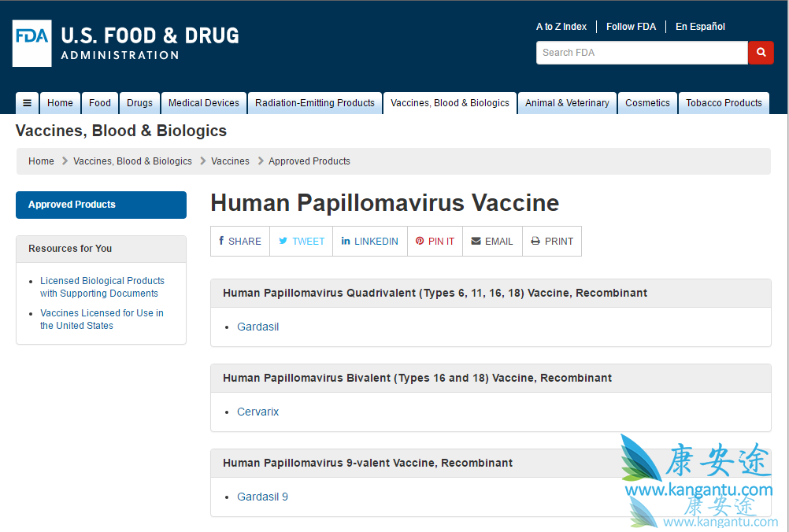Select the Animal & Veterinary tab
Viewport: 789px width, 532px height.
567,103
